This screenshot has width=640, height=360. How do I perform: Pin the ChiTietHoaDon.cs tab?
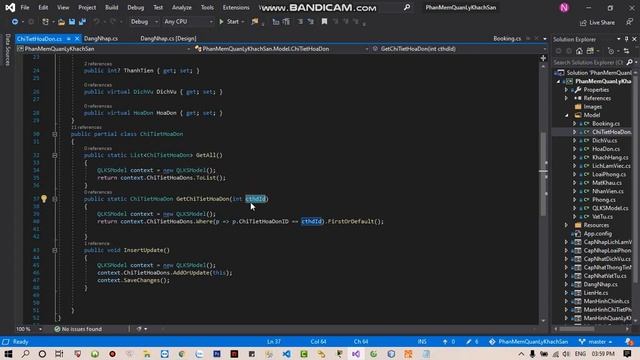coord(69,39)
